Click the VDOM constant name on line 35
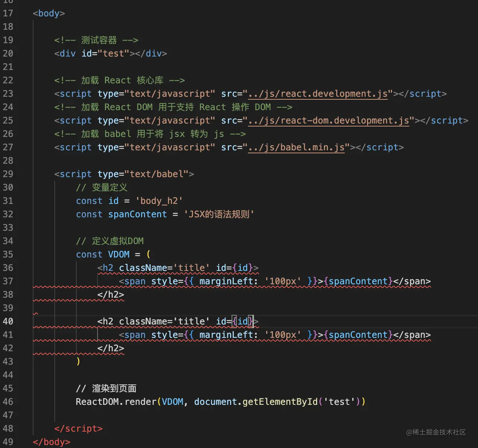The width and height of the screenshot is (478, 448). click(x=119, y=255)
